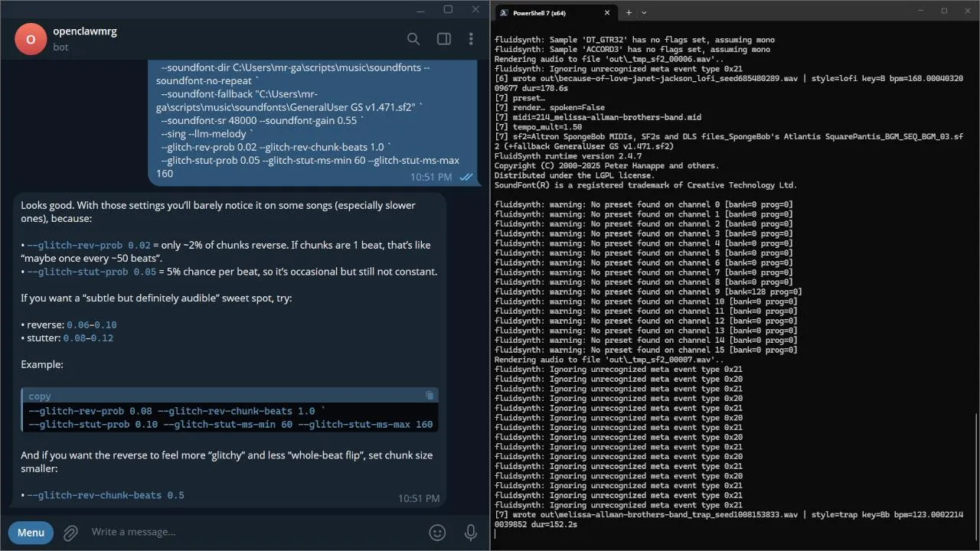Viewport: 980px width, 551px height.
Task: Minimize the PowerShell window
Action: click(922, 11)
